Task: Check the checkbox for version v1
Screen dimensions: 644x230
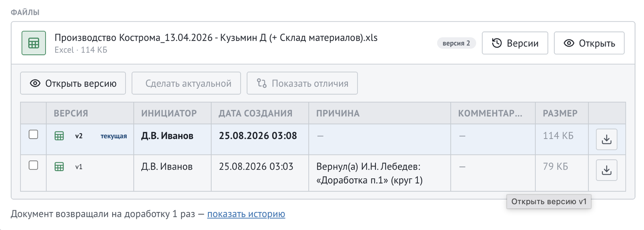Action: pos(33,165)
